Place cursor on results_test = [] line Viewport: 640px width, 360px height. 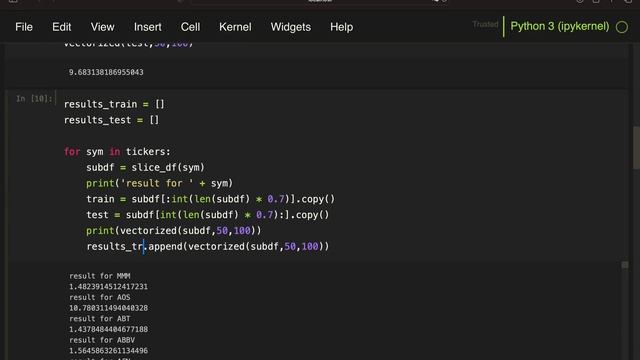pos(111,120)
